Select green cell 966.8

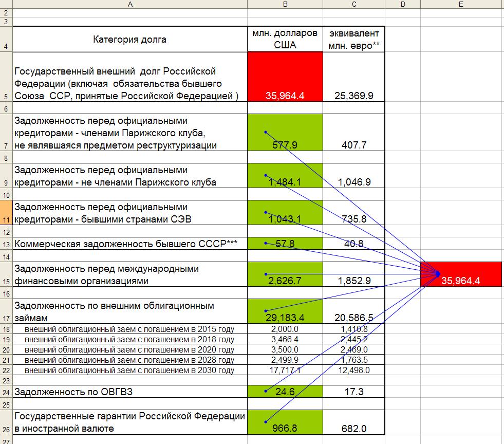click(285, 422)
